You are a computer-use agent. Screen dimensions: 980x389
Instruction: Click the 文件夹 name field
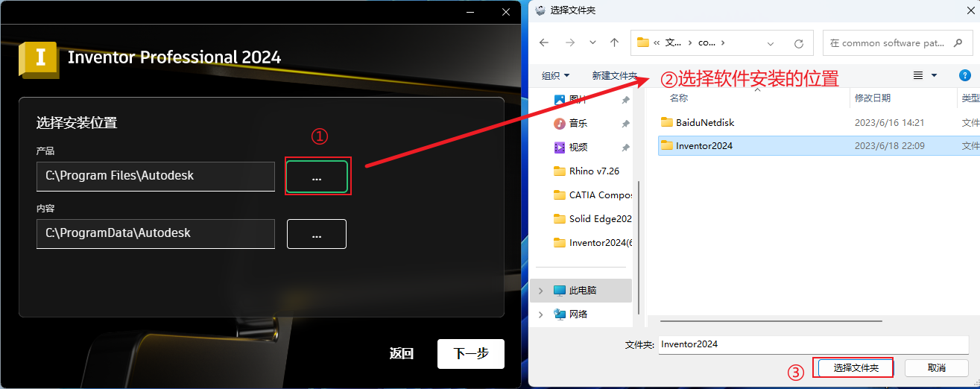pos(813,344)
